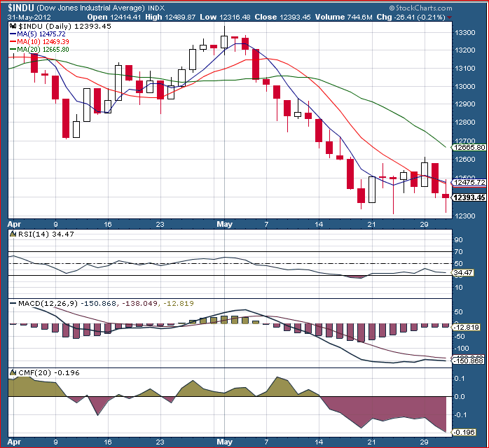The height and width of the screenshot is (448, 489).
Task: Click the 90 level RSI axis label
Action: (458, 240)
